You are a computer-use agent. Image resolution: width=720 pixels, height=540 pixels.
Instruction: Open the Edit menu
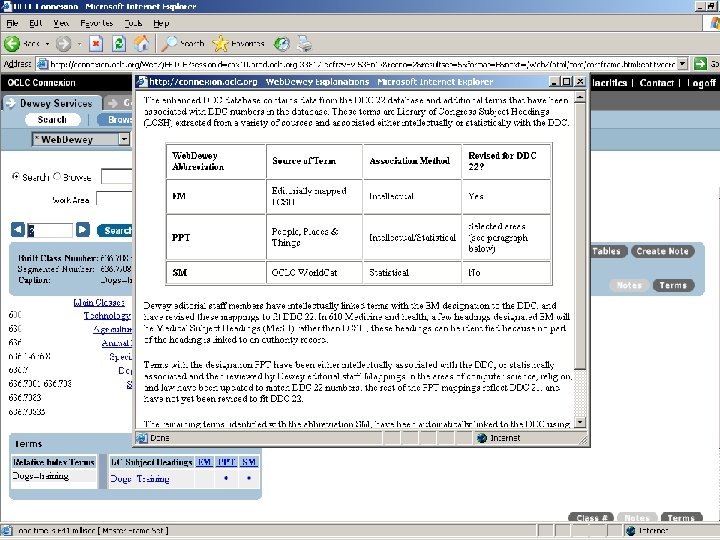pyautogui.click(x=35, y=23)
